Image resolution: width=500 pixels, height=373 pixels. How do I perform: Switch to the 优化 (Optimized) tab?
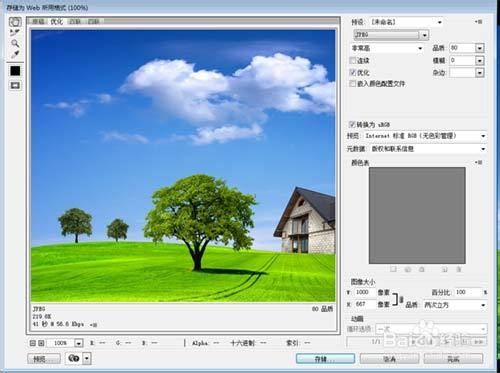(57, 22)
